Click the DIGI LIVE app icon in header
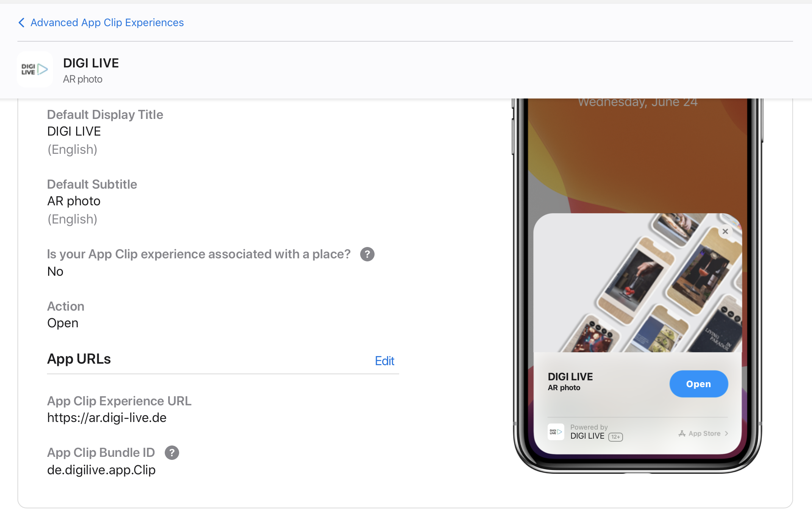The image size is (812, 522). [x=34, y=69]
